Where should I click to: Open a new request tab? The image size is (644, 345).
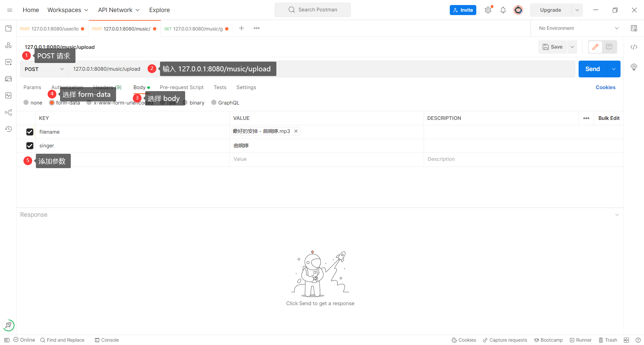241,28
